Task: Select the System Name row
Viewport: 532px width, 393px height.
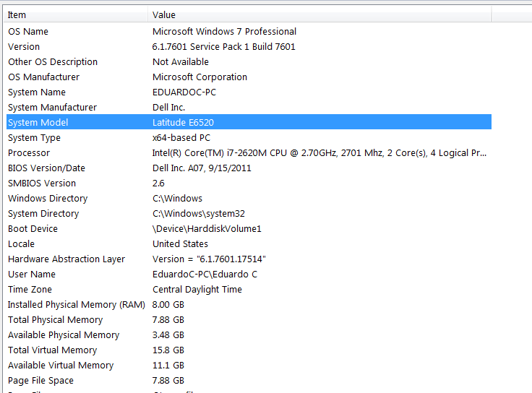Action: pyautogui.click(x=37, y=92)
